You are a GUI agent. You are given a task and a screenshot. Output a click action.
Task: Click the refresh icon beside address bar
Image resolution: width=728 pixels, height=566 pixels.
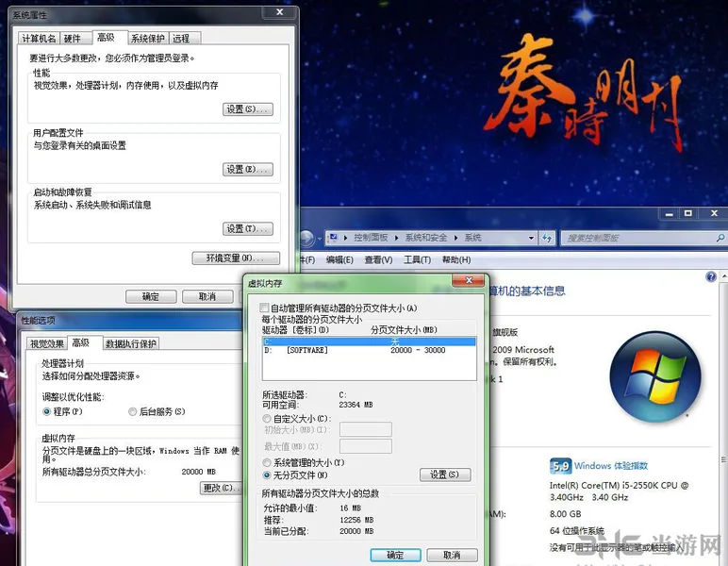tap(547, 238)
